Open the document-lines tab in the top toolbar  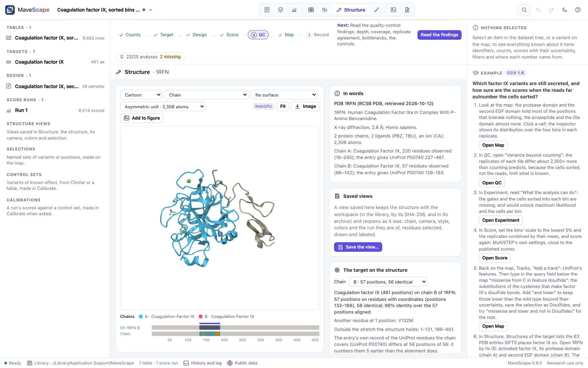(x=267, y=10)
